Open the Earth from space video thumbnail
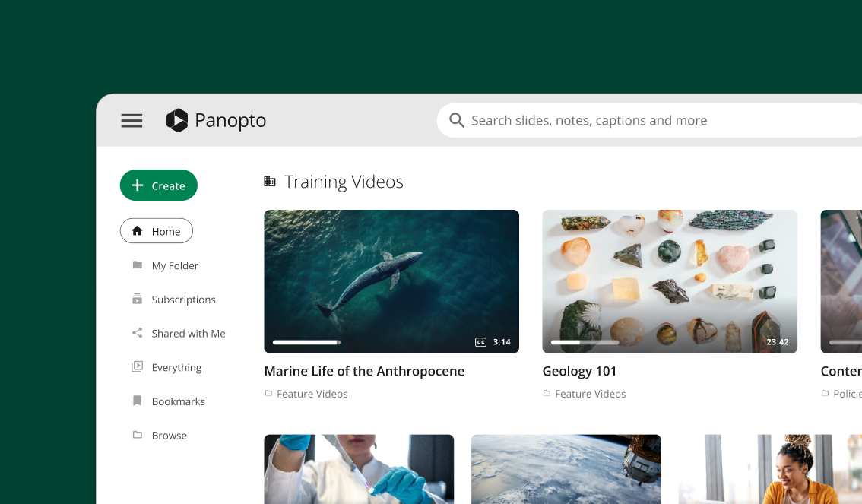Screen dimensions: 862x504 (566, 469)
